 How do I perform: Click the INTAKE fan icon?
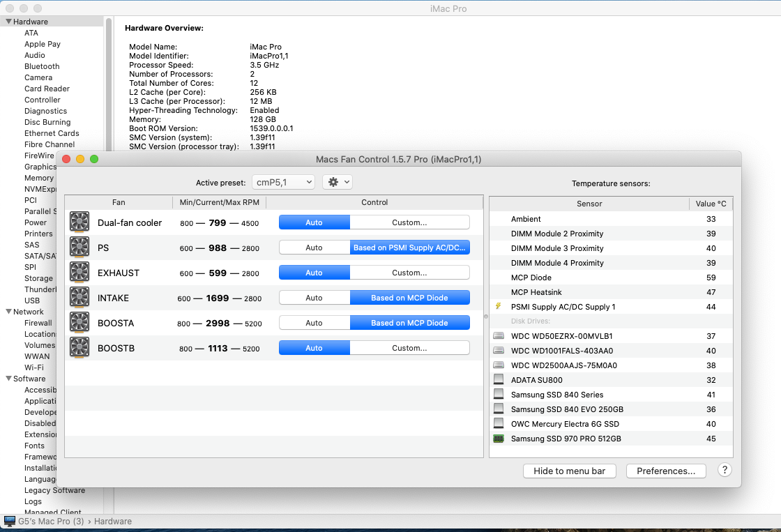click(x=79, y=298)
